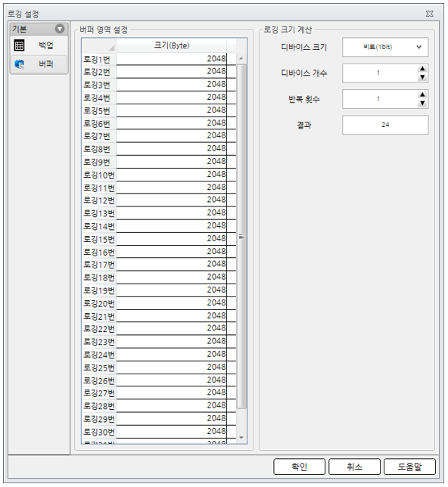
Task: Select row header 로깅15번
Action: (x=99, y=239)
